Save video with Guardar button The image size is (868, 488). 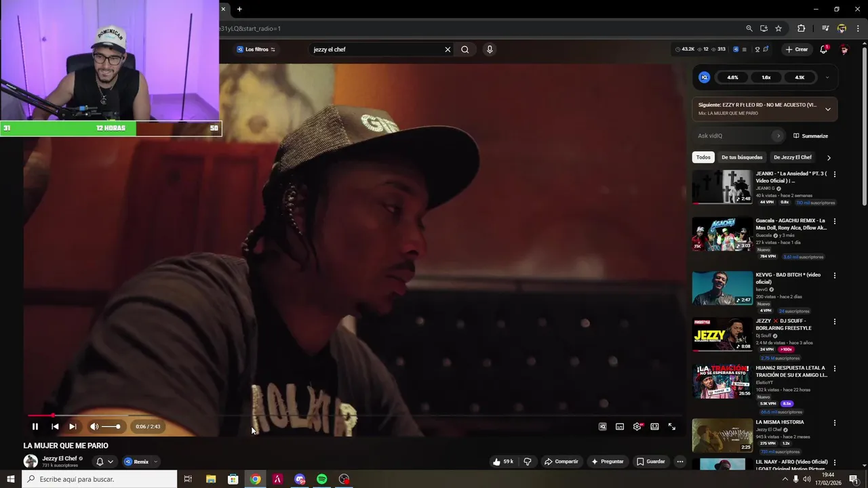pos(651,462)
